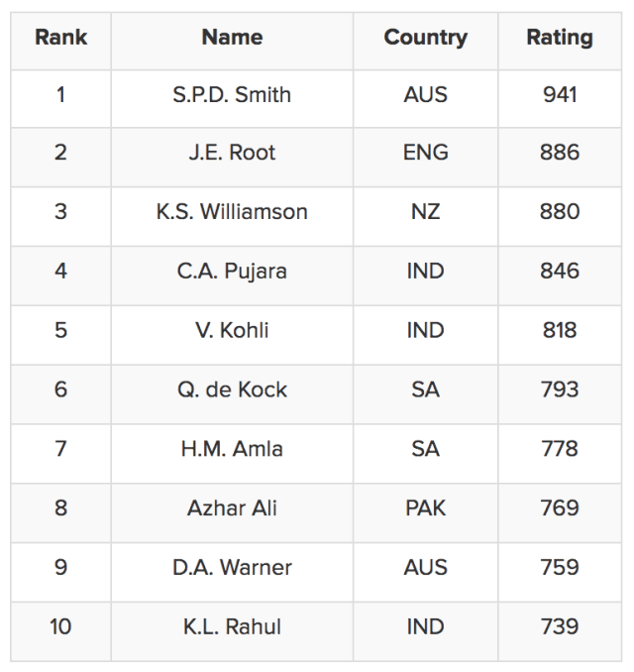Choose the C.A. Pujara cell

pyautogui.click(x=232, y=272)
